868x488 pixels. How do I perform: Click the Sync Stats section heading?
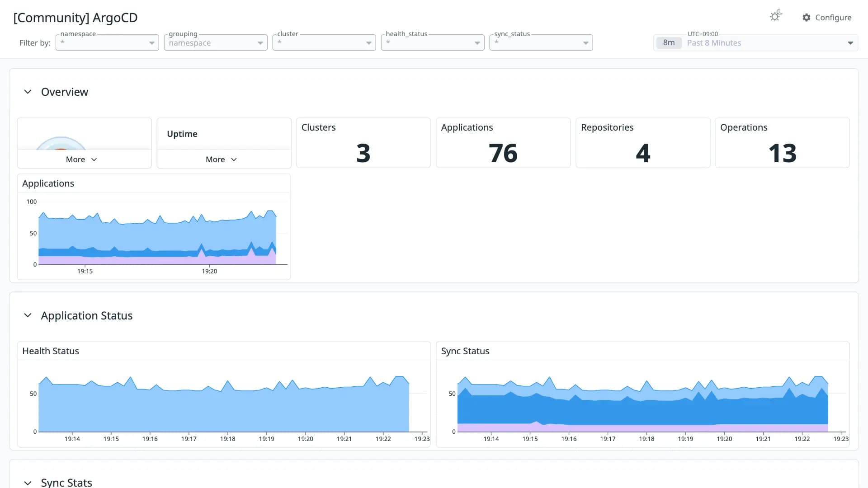(66, 483)
